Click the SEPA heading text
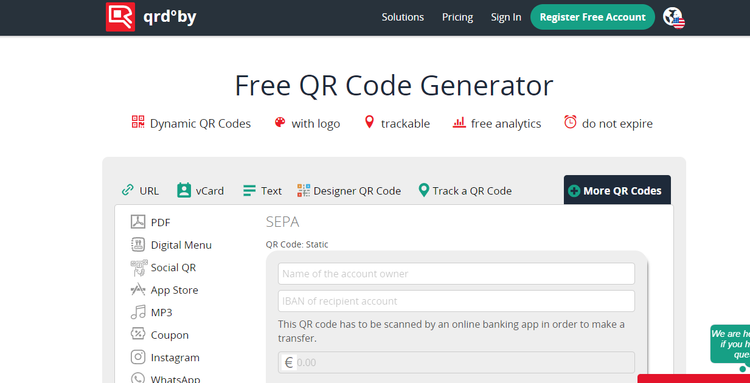The image size is (750, 383). tap(283, 222)
